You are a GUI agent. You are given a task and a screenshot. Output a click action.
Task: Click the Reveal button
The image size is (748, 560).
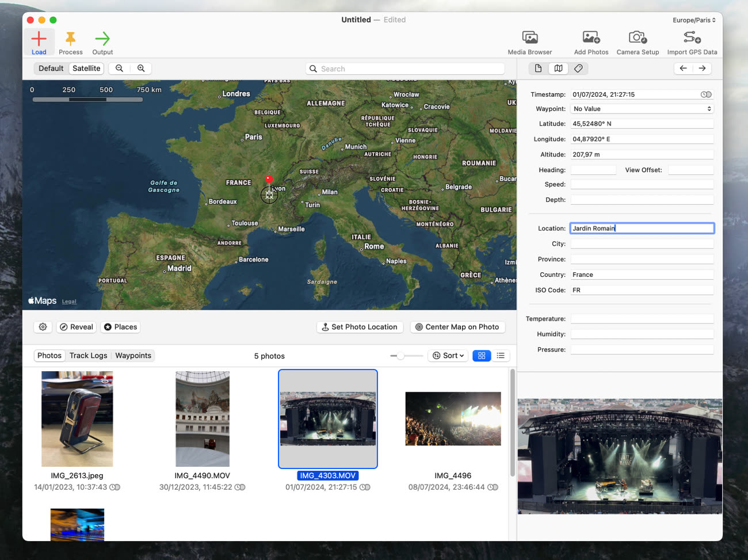[x=77, y=327]
